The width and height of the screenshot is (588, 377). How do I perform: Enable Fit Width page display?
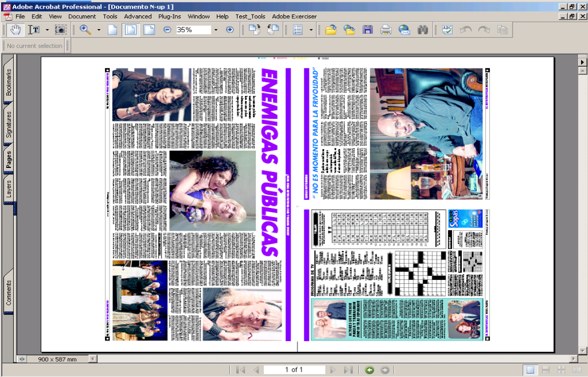click(149, 30)
